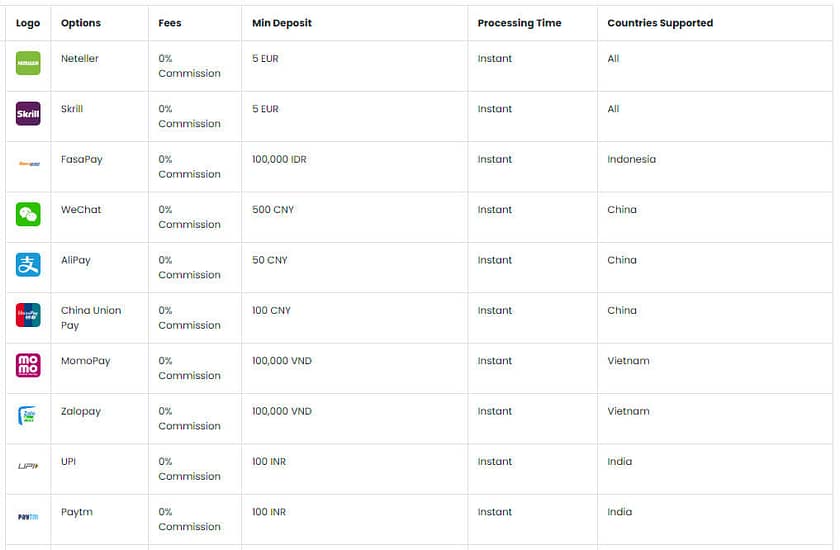840x550 pixels.
Task: Click the Paytm logo icon
Action: point(28,516)
